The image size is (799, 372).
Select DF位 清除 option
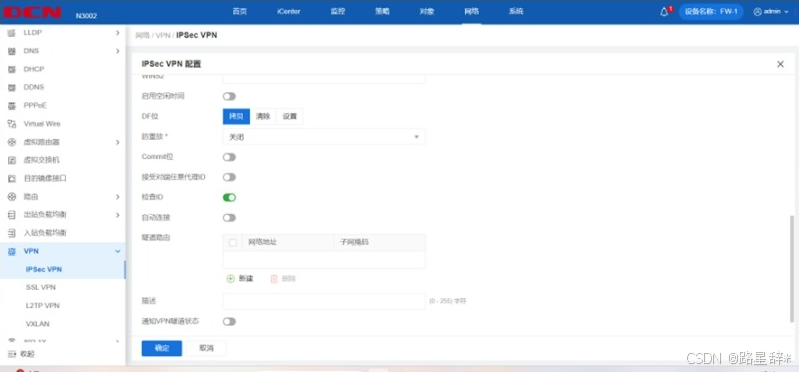[263, 116]
